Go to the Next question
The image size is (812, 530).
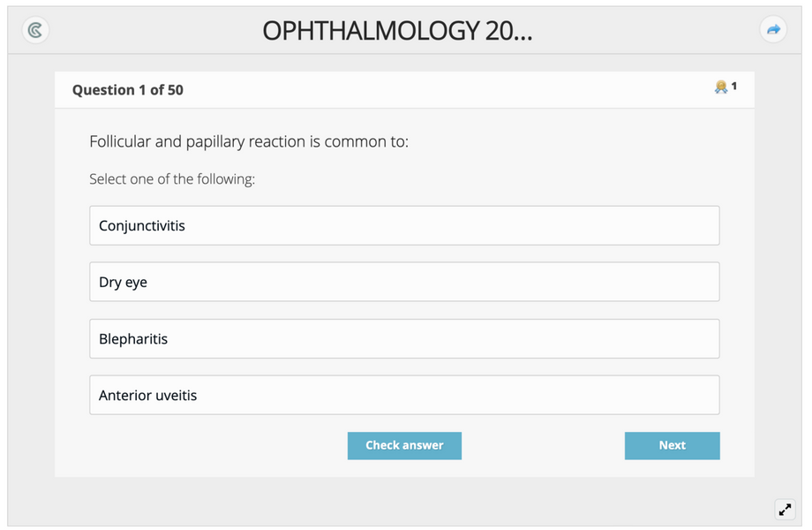pos(673,445)
